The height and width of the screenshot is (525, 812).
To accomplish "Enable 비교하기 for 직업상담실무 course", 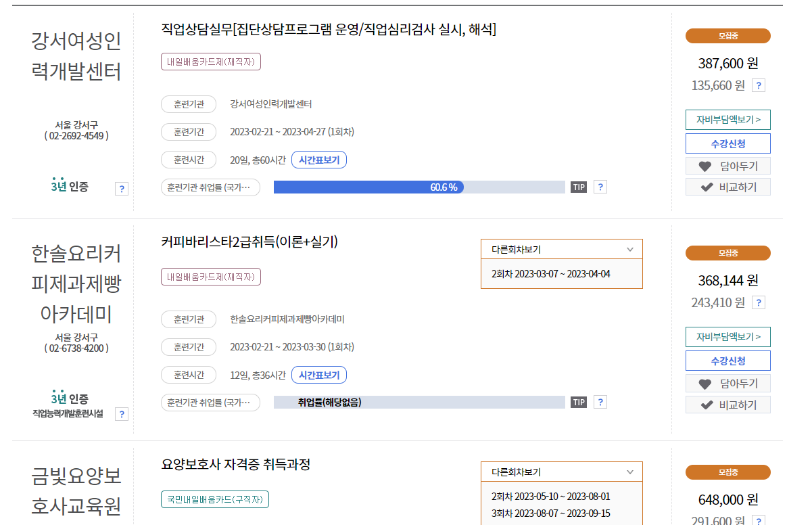I will tap(728, 187).
